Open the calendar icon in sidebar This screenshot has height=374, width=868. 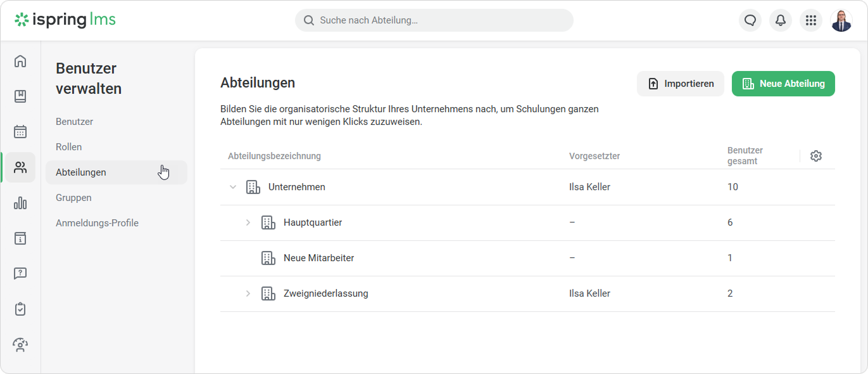coord(20,132)
